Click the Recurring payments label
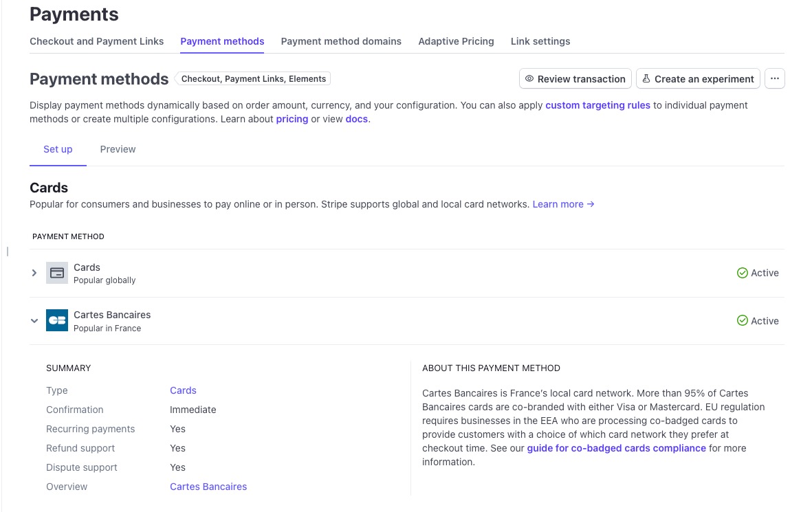 pyautogui.click(x=90, y=429)
